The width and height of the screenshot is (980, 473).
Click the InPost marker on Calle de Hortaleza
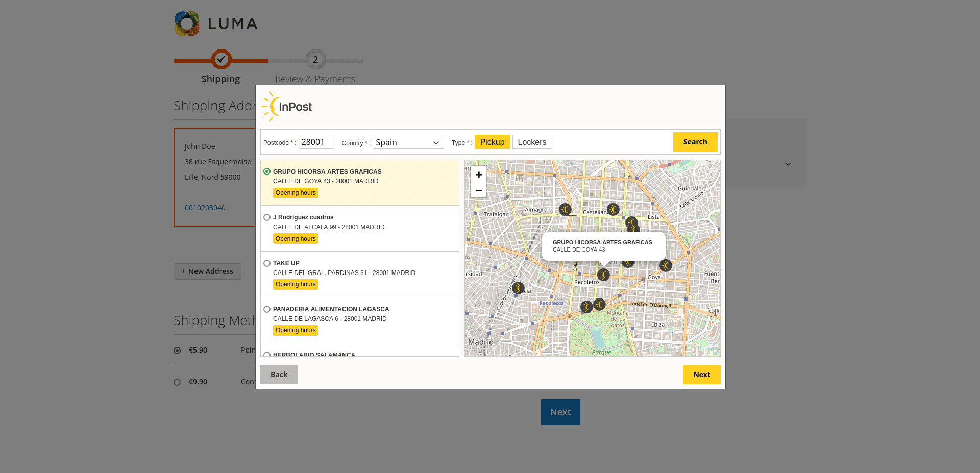point(518,288)
